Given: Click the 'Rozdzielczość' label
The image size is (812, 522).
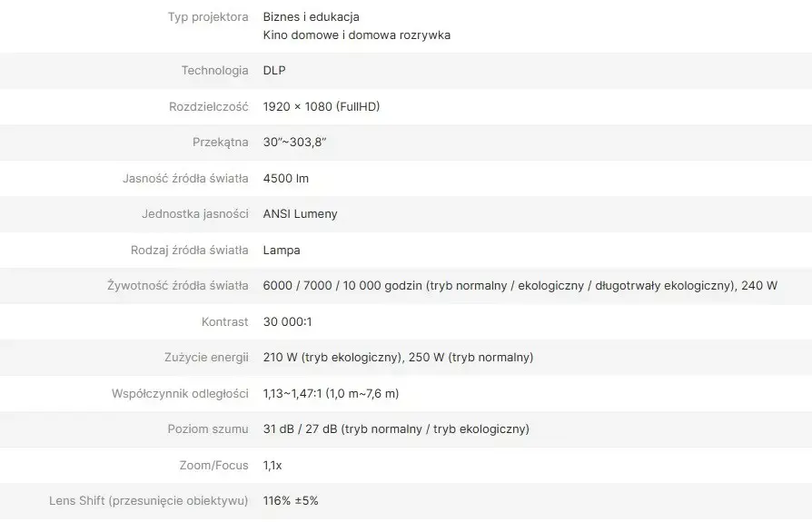Looking at the screenshot, I should pos(208,107).
